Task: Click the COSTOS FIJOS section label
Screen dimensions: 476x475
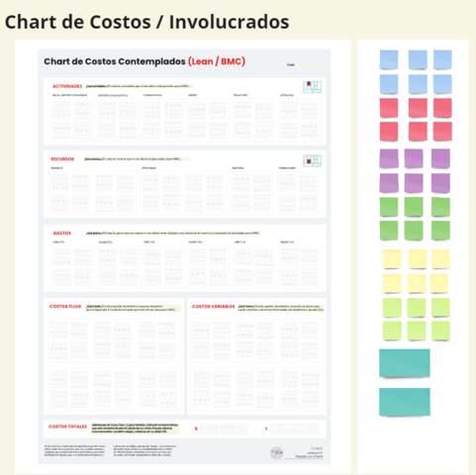Action: [65, 307]
